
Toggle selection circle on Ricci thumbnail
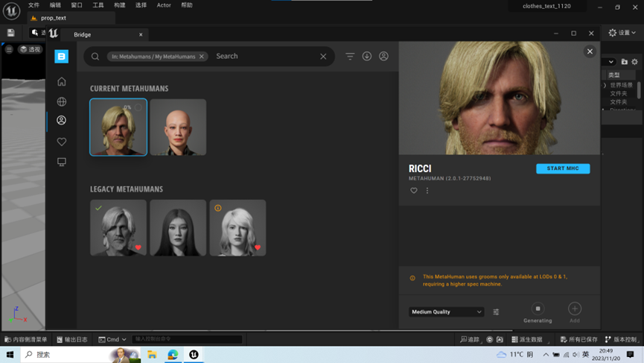pos(138,107)
